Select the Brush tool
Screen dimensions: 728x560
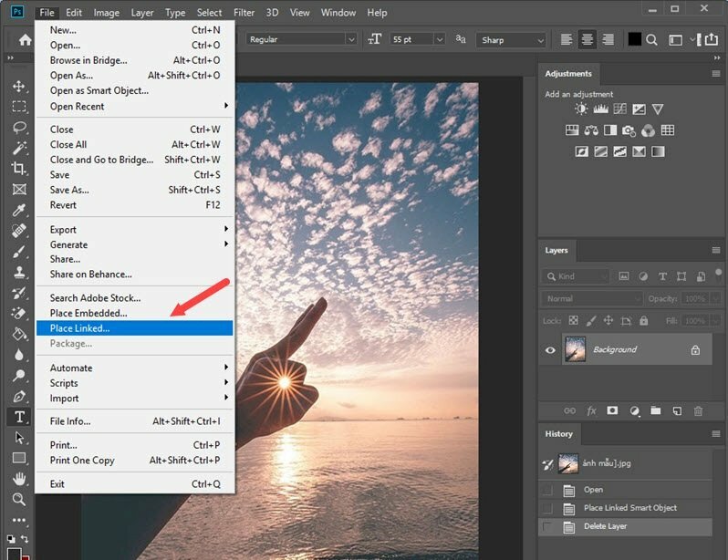[x=18, y=252]
